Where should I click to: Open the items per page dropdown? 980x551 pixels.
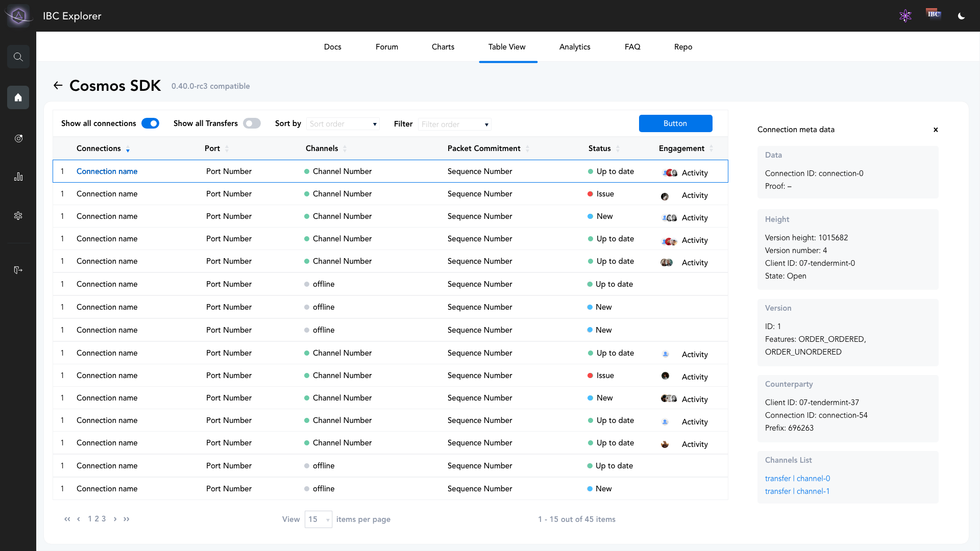coord(318,519)
